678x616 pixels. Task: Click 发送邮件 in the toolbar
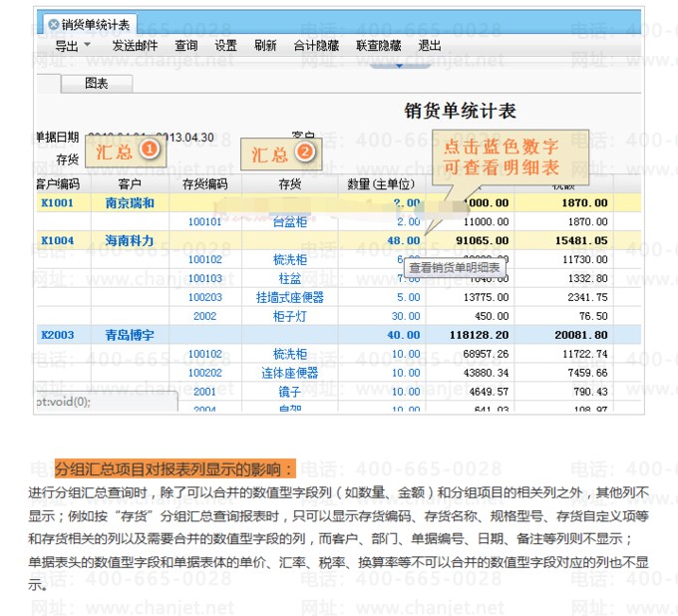click(135, 46)
